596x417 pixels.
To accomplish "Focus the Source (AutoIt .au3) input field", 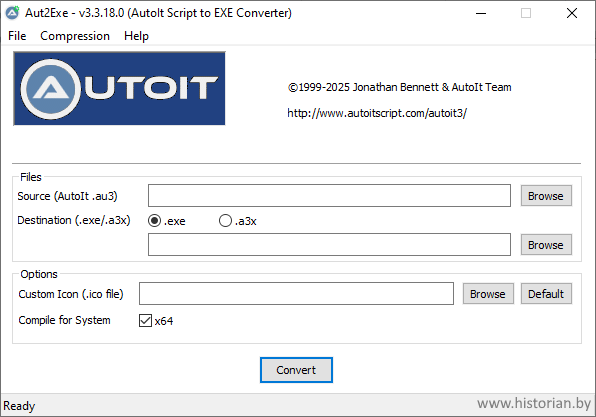I will (x=329, y=196).
